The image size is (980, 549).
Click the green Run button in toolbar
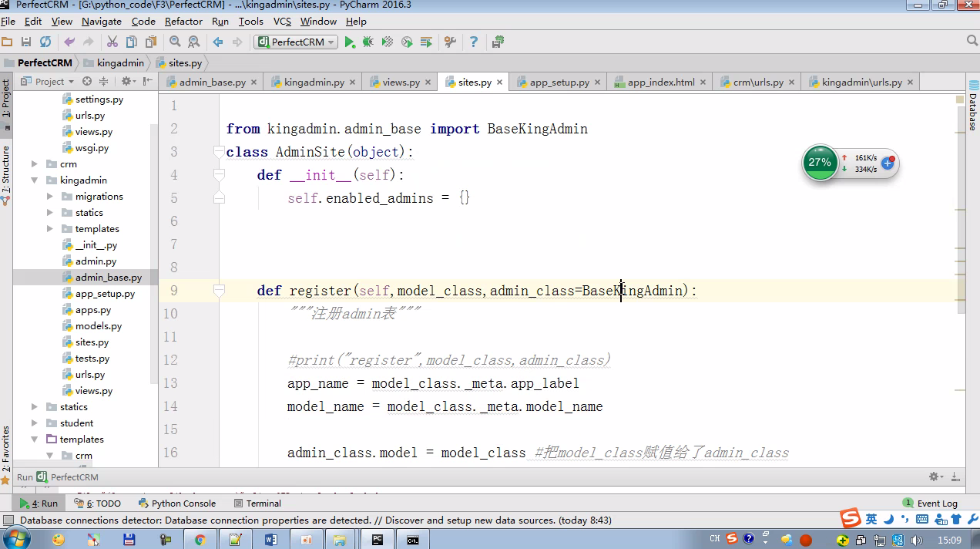click(350, 42)
